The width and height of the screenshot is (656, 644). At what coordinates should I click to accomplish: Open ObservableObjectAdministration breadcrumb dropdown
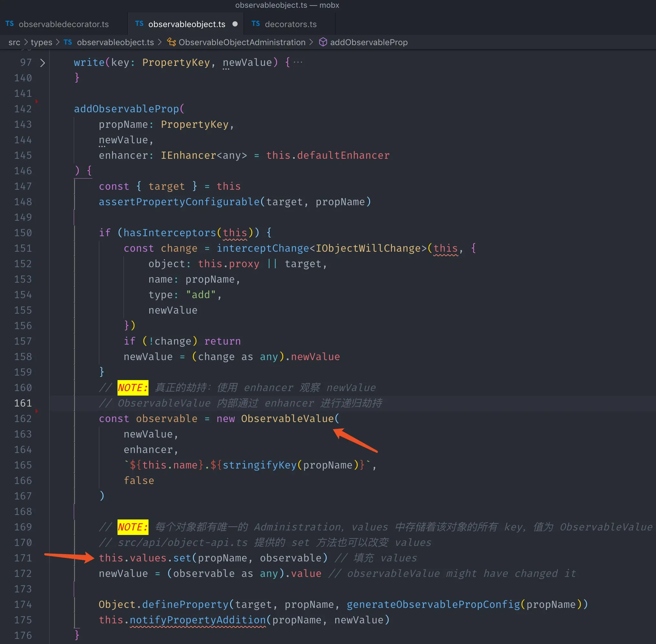242,42
